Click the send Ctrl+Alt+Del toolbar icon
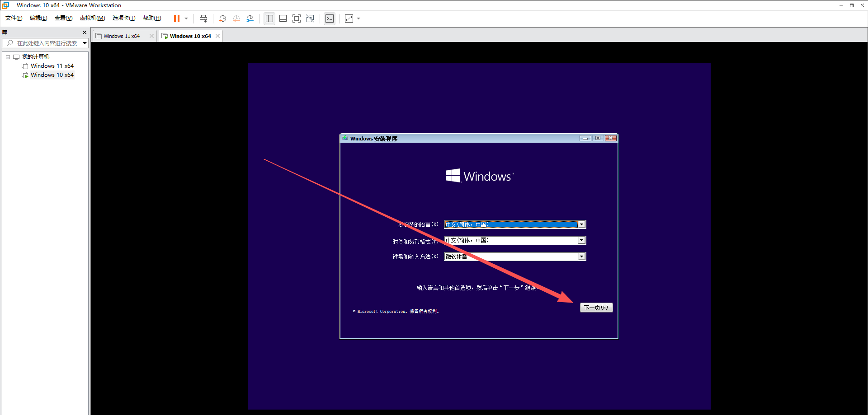Viewport: 868px width, 415px height. (x=203, y=19)
